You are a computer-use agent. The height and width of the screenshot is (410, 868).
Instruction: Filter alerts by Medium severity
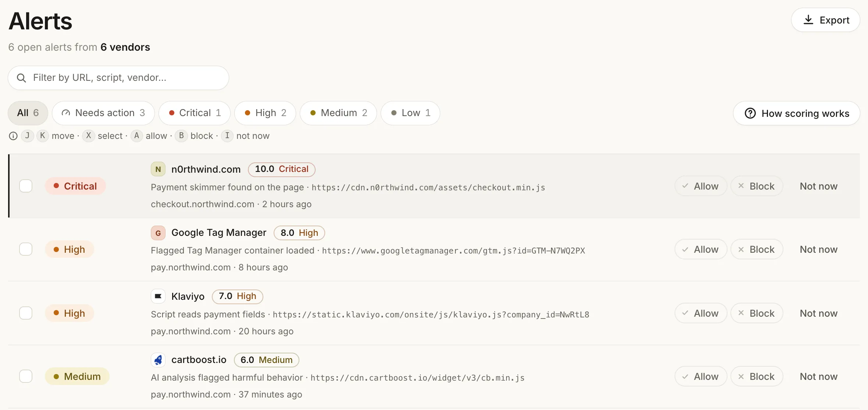pyautogui.click(x=338, y=113)
